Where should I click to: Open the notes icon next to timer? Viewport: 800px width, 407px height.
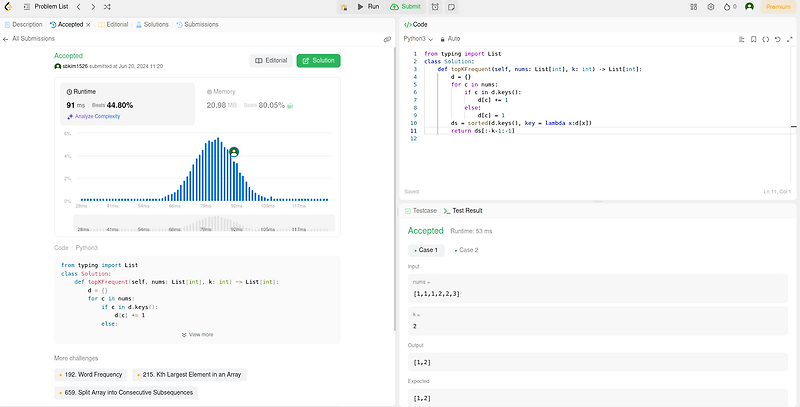click(x=451, y=7)
